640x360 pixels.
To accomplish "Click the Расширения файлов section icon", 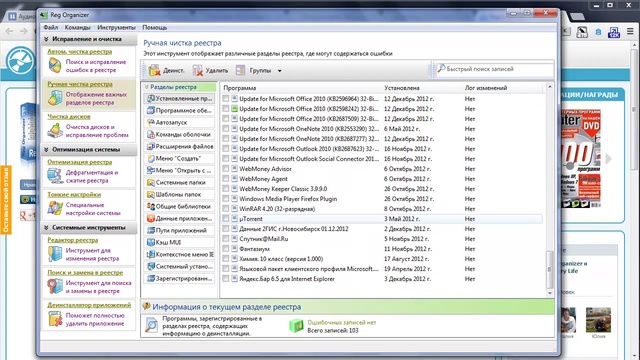I will coord(151,146).
